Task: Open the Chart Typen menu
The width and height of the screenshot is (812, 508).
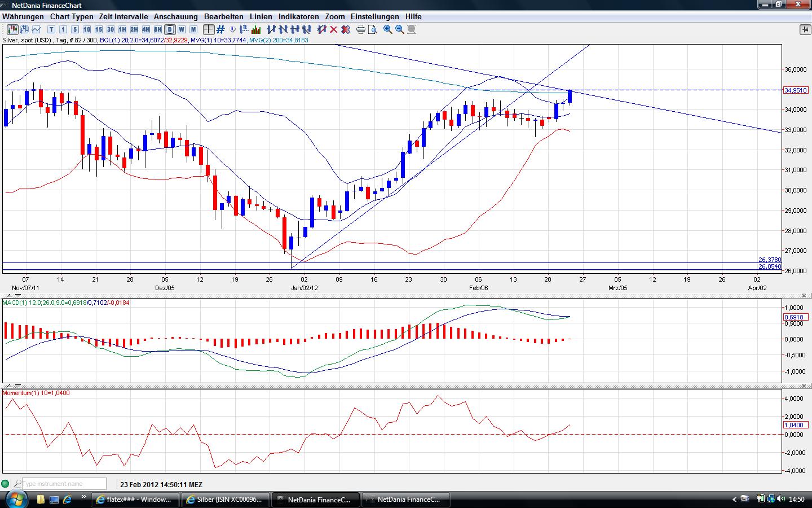Action: click(x=72, y=16)
